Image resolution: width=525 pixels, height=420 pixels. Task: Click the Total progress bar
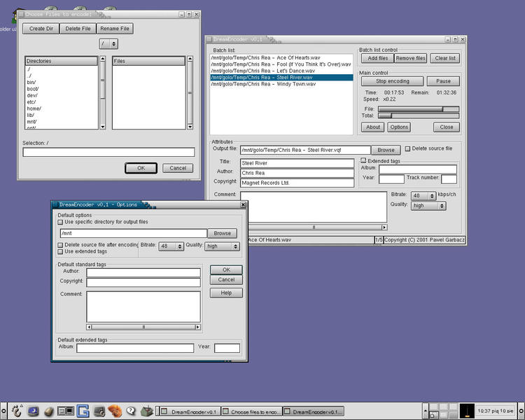(x=419, y=115)
